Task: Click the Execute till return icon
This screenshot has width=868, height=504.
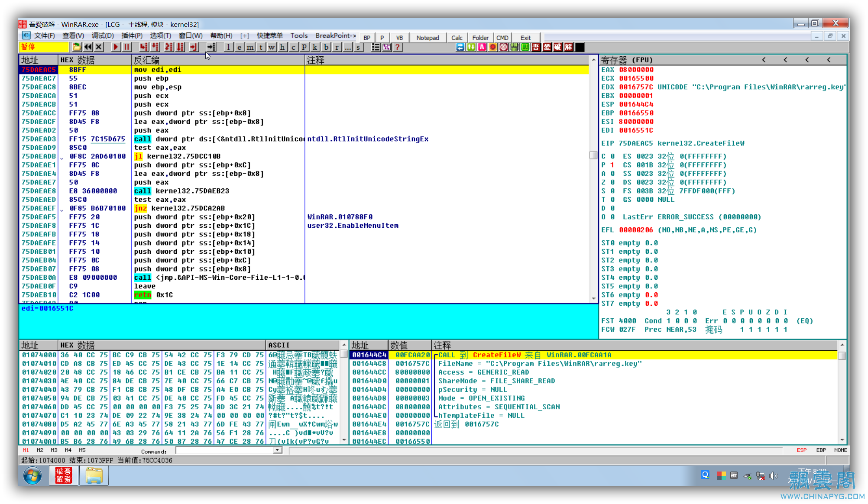Action: (x=194, y=47)
